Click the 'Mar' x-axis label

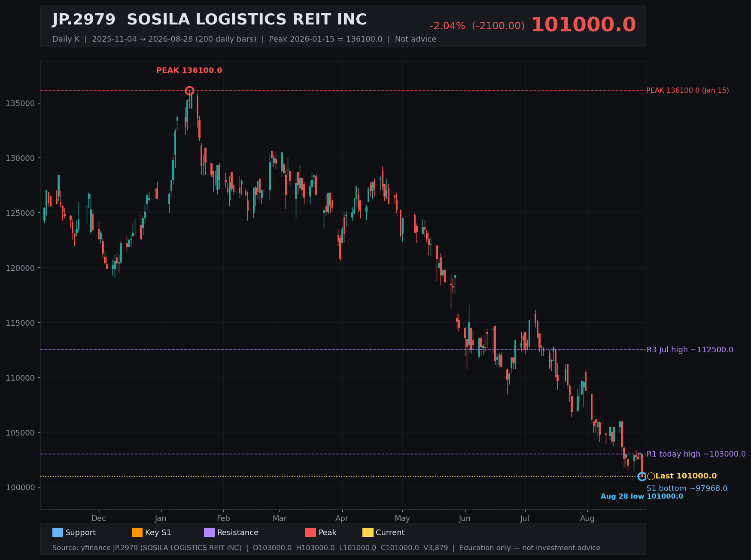(x=280, y=518)
